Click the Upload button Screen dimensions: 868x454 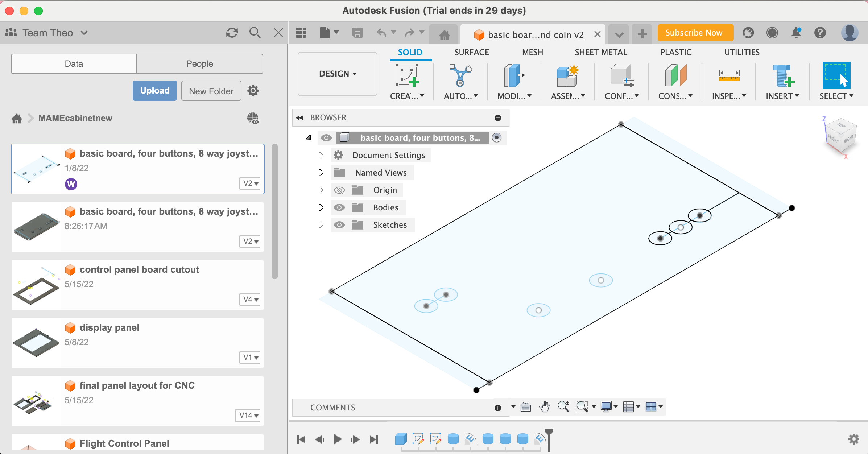(x=155, y=91)
